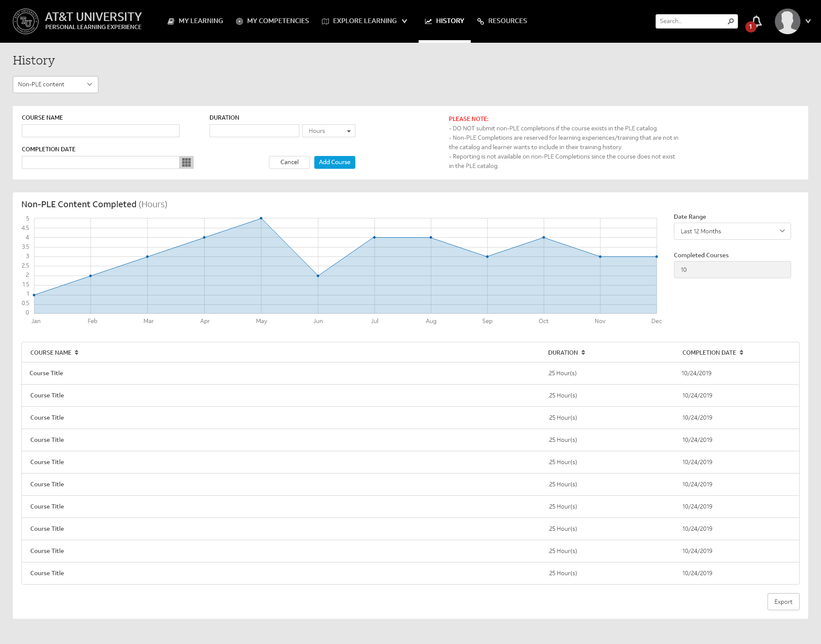Expand the profile menu chevron

[x=808, y=21]
